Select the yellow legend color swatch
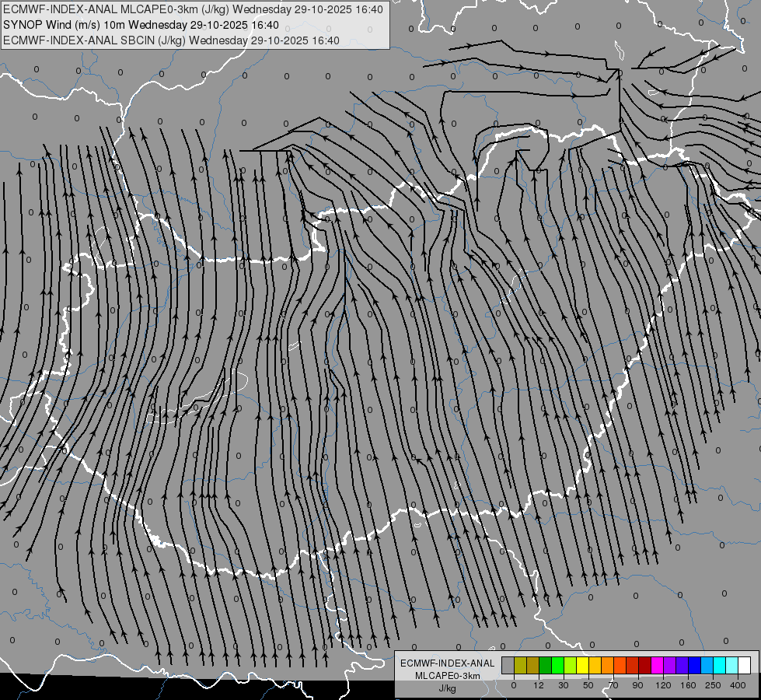Image resolution: width=761 pixels, height=700 pixels. click(582, 665)
